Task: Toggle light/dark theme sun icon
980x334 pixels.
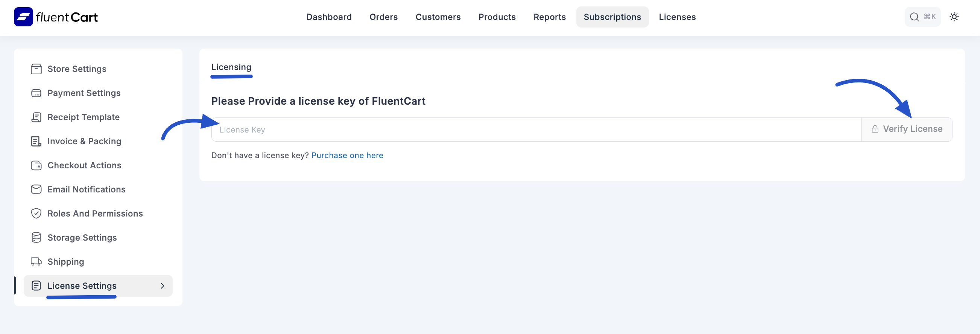Action: (x=954, y=17)
